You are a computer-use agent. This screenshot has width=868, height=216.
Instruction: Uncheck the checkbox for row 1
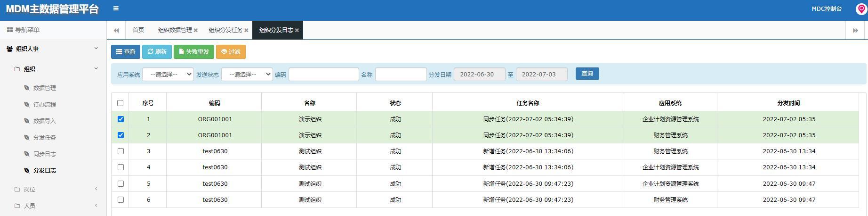coord(121,119)
